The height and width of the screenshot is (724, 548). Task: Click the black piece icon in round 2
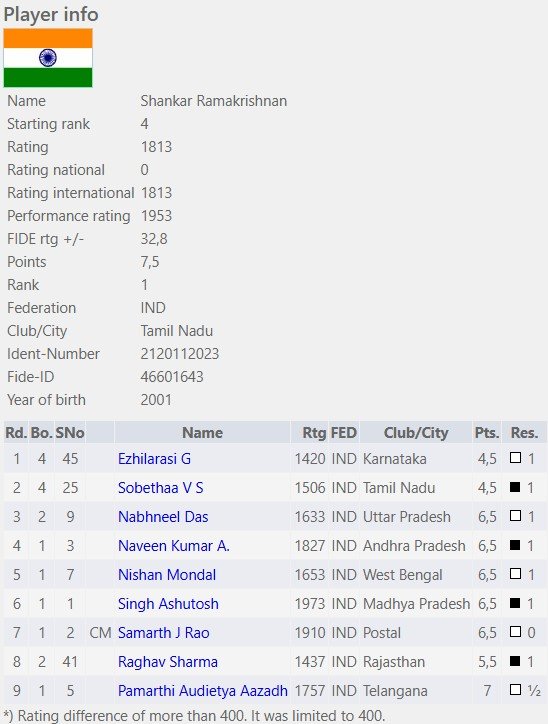tap(515, 487)
